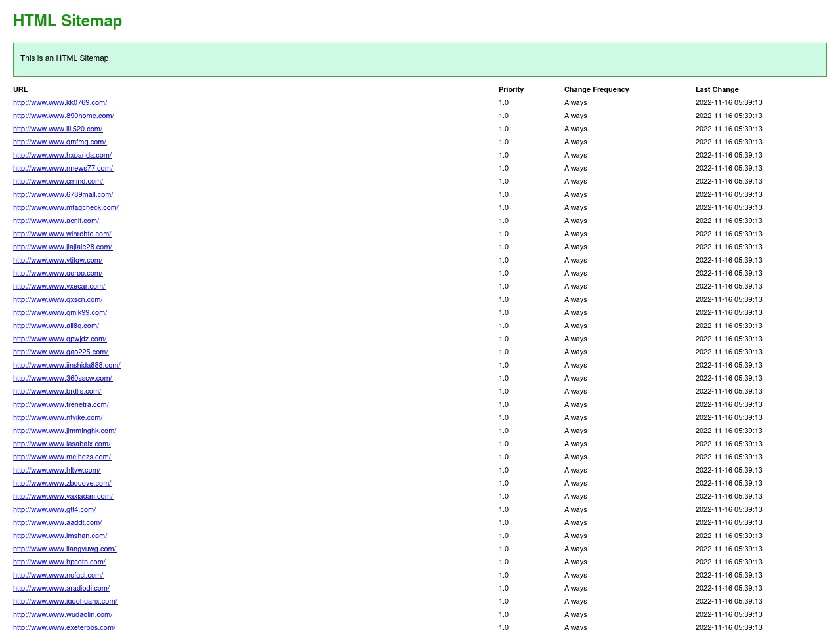
Task: Open the gtt4.com link
Action: point(54,509)
